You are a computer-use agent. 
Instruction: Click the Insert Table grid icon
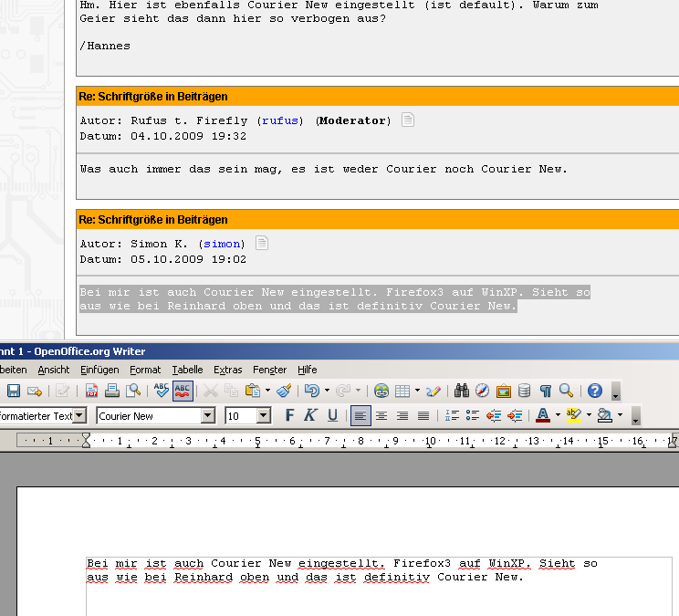click(402, 391)
